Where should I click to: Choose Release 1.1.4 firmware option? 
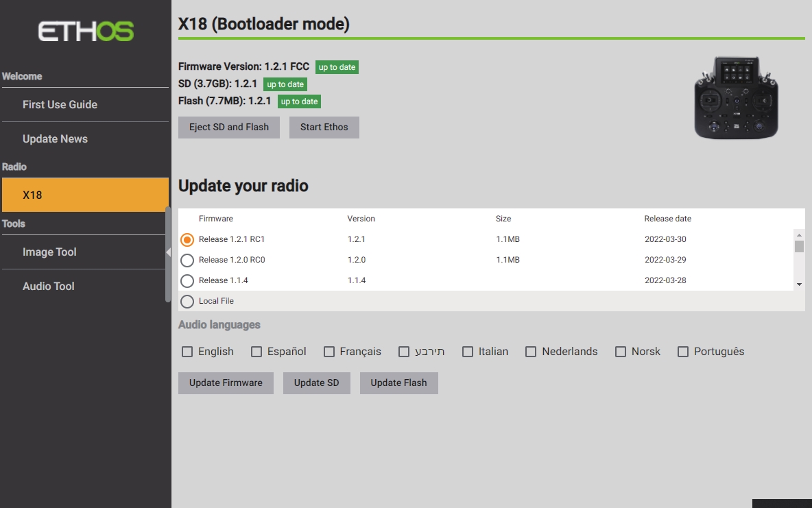tap(187, 281)
